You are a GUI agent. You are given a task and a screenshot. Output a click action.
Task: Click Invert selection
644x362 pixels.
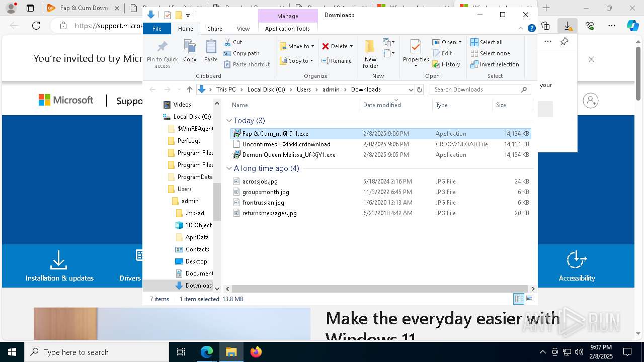click(495, 64)
